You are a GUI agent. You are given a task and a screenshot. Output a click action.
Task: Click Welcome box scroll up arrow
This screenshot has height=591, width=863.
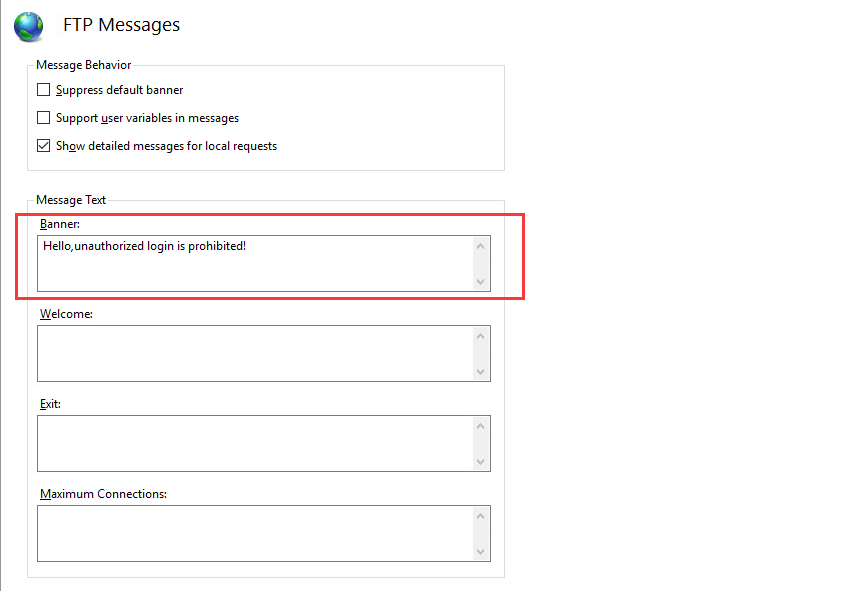pos(480,336)
